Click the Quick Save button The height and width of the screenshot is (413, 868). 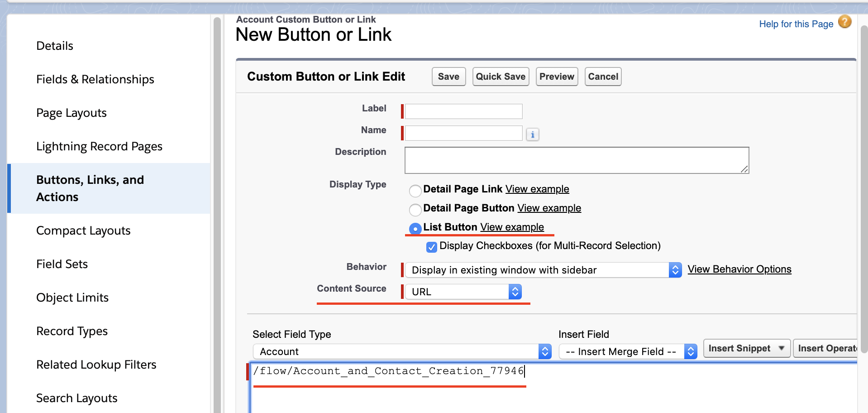(501, 77)
